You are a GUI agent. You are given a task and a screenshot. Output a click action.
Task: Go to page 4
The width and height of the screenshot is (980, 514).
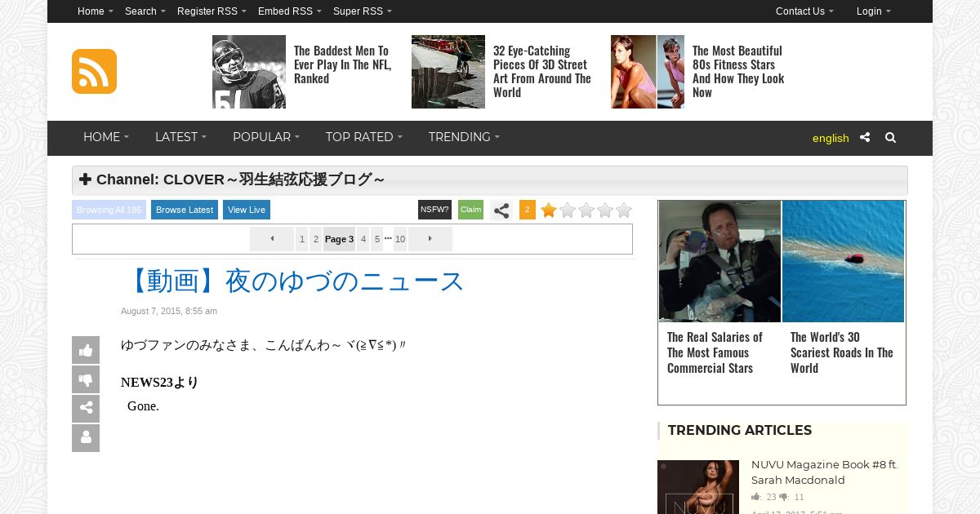tap(363, 239)
